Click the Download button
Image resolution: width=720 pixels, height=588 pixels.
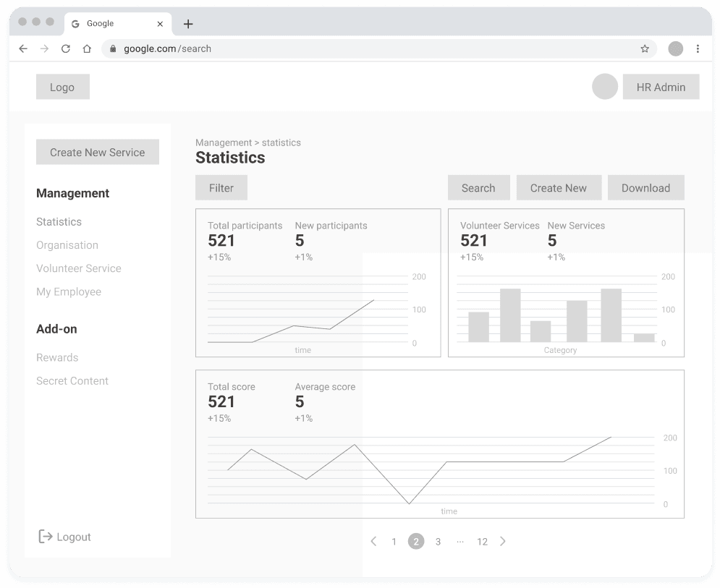point(646,187)
